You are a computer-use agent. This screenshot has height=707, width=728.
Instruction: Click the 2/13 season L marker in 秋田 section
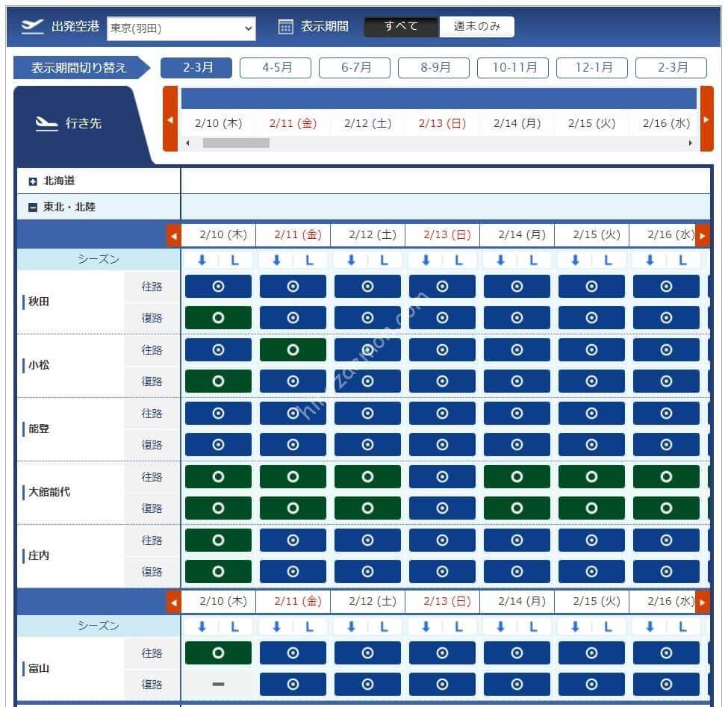click(x=458, y=261)
